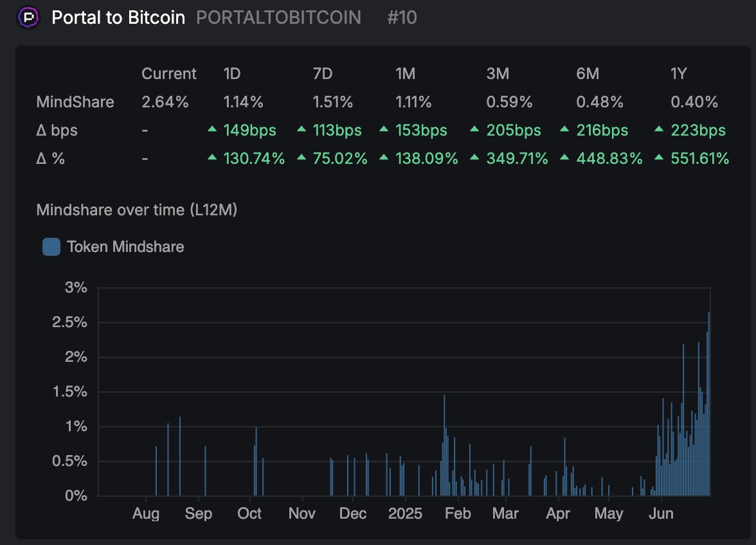Click the Portal to Bitcoin logo icon

28,18
